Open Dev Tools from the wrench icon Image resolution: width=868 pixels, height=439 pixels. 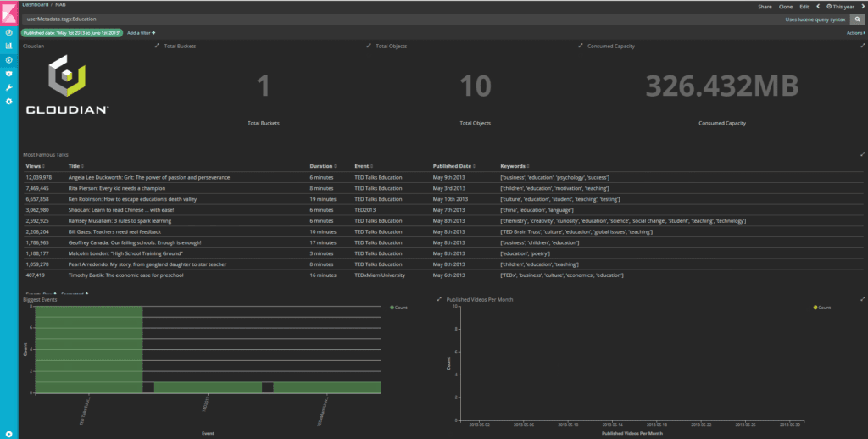pos(8,87)
